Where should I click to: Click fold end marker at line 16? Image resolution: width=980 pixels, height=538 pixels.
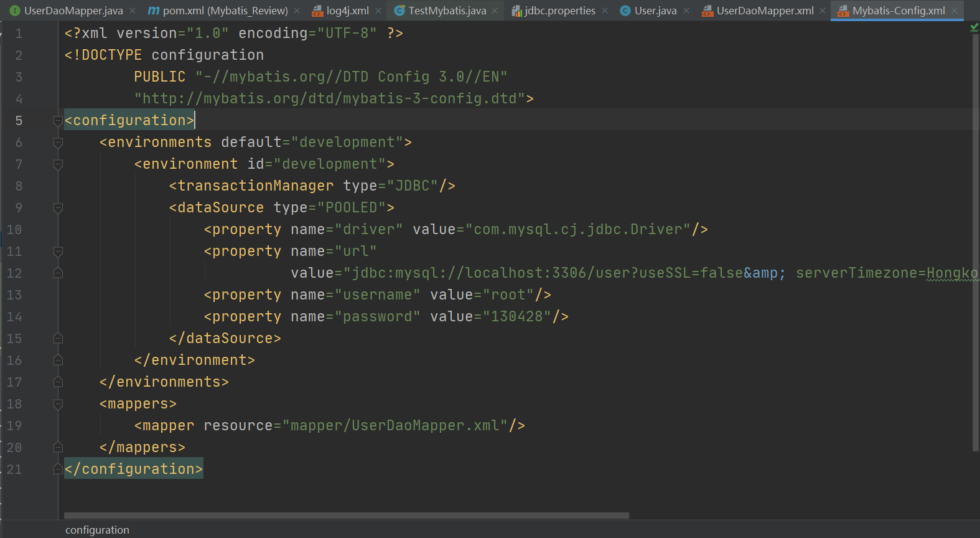[x=58, y=360]
